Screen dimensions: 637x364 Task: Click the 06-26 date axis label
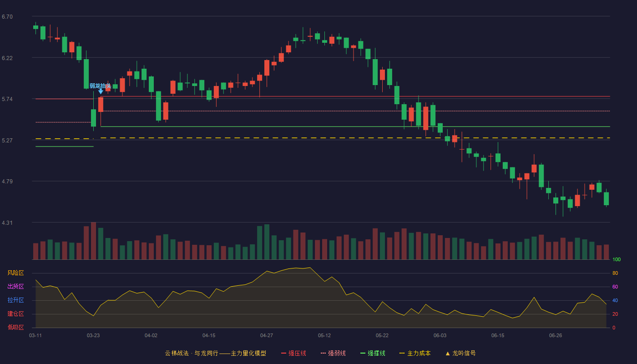click(x=556, y=335)
